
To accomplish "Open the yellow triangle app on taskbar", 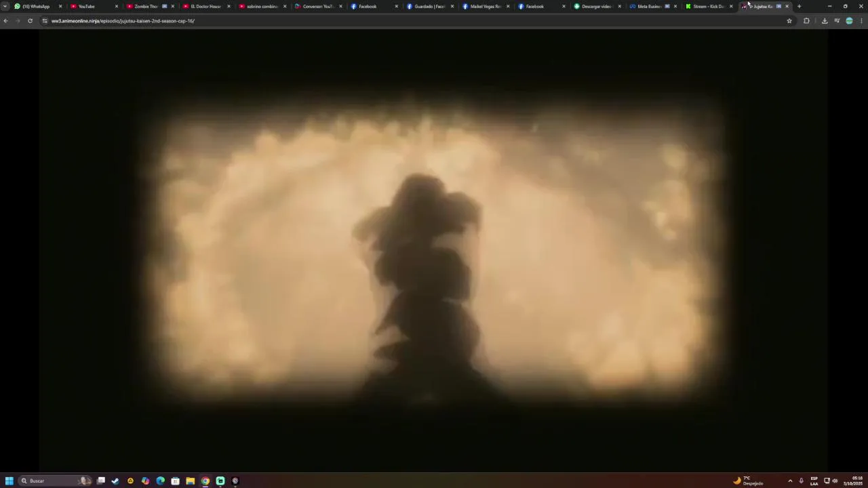I will click(x=130, y=481).
